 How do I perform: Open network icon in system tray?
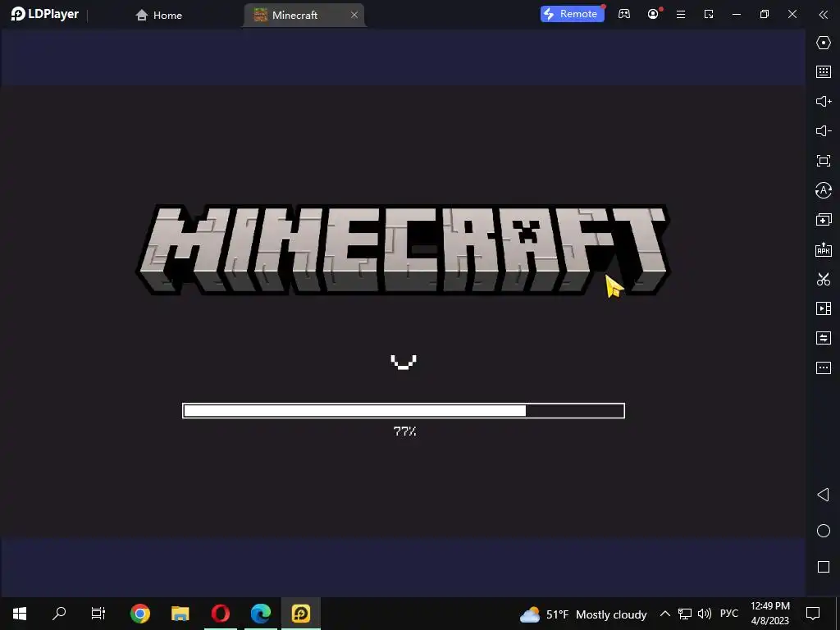[685, 614]
